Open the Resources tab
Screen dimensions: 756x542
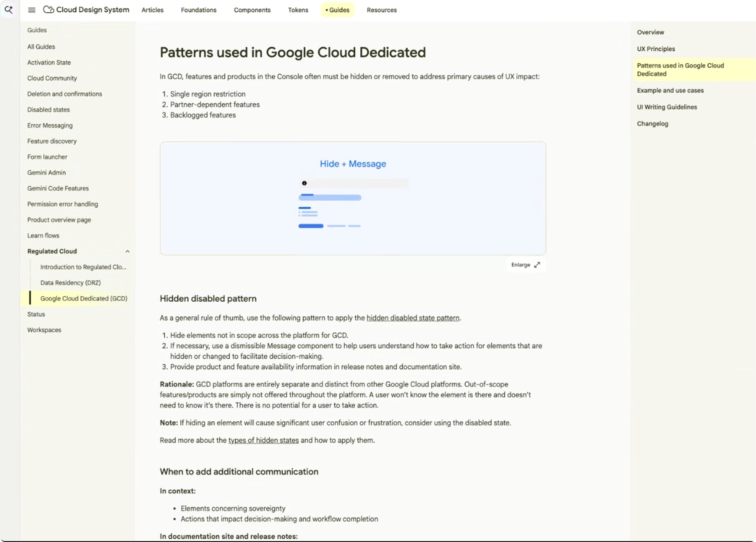coord(382,10)
